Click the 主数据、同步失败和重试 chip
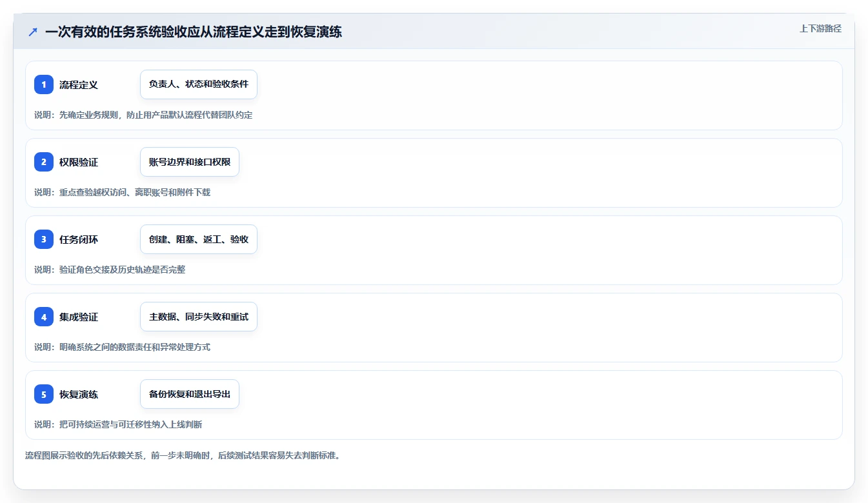 pos(199,317)
